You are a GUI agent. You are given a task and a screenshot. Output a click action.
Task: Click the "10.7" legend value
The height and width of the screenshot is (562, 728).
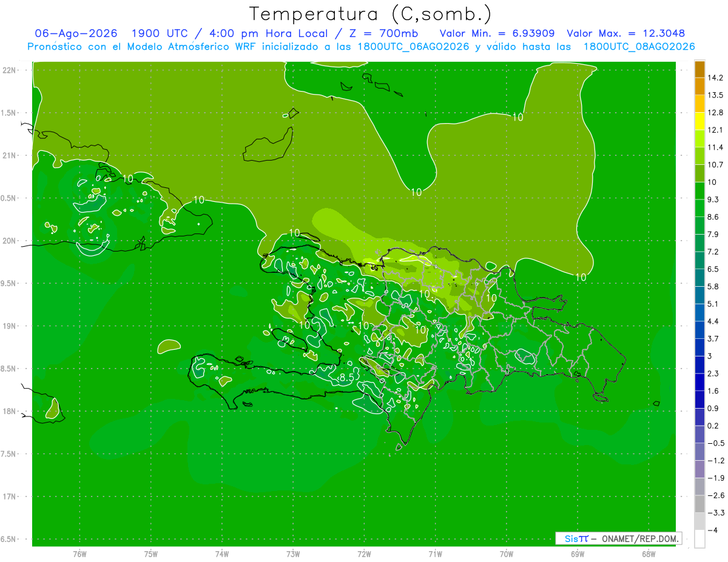coord(715,164)
